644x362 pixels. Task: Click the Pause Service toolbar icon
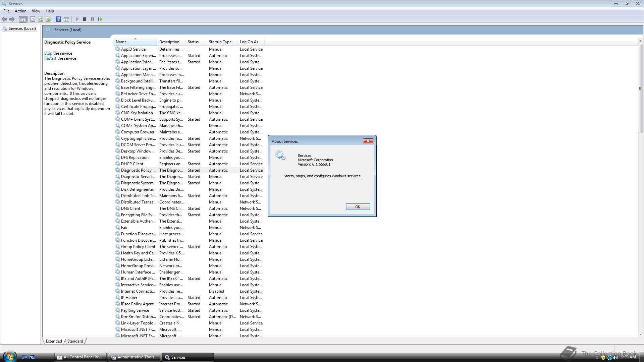tap(92, 19)
